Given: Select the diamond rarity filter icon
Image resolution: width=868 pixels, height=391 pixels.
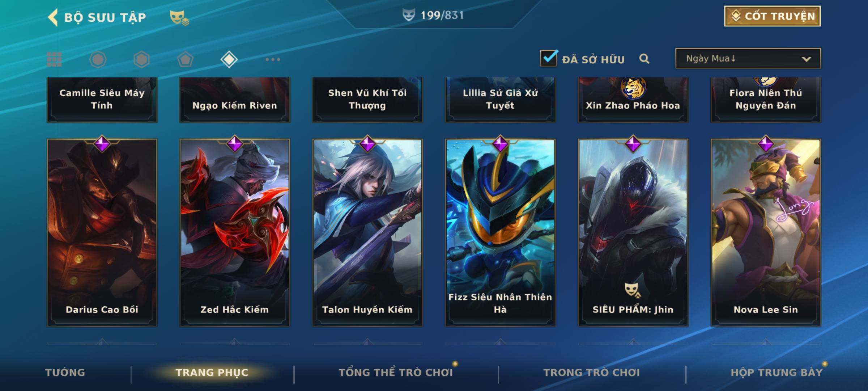Looking at the screenshot, I should click(229, 59).
